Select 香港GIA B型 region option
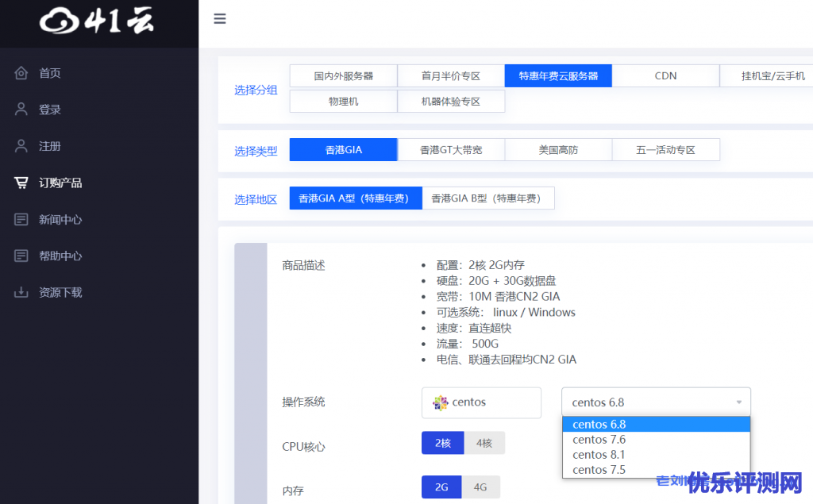The width and height of the screenshot is (813, 504). coord(487,198)
